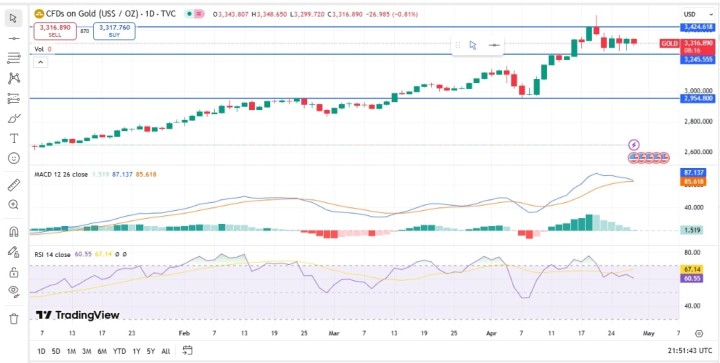Click the 3,424.618 price line label
Screen dimensions: 720x363
click(698, 27)
